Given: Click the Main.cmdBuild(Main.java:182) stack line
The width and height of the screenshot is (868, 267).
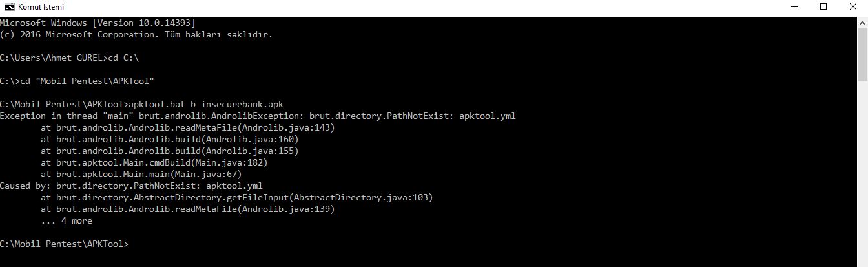Looking at the screenshot, I should pyautogui.click(x=154, y=163).
